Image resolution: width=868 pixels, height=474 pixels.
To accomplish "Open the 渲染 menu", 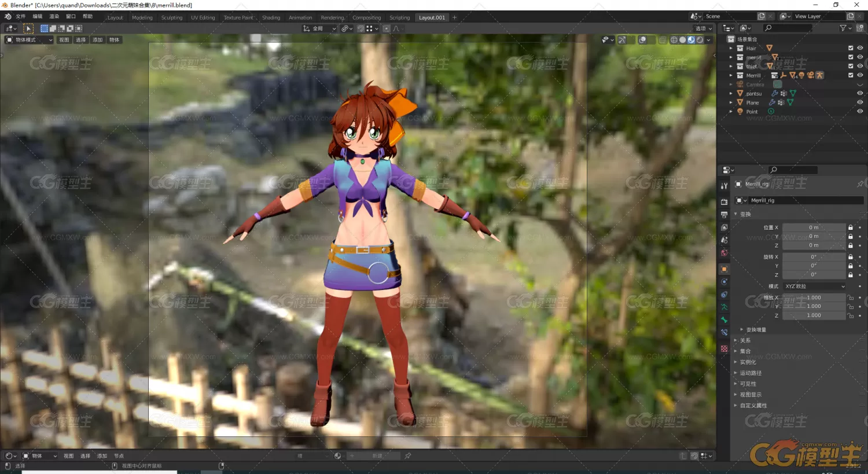I will 54,17.
